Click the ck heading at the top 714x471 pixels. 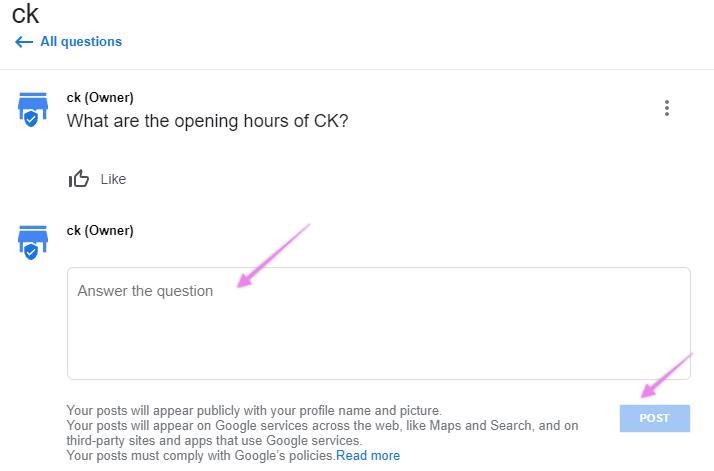25,14
